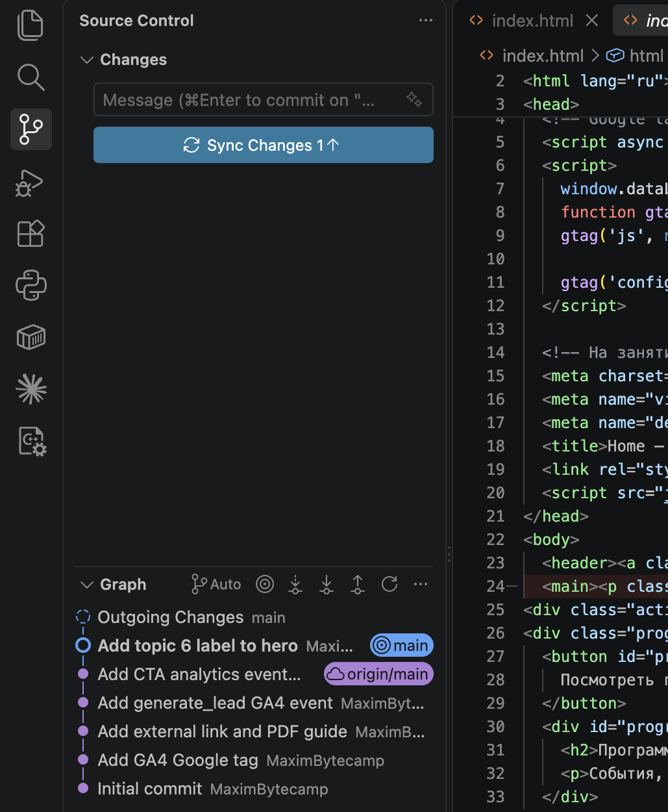
Task: Click the </head> tag on line 21
Action: pos(556,516)
